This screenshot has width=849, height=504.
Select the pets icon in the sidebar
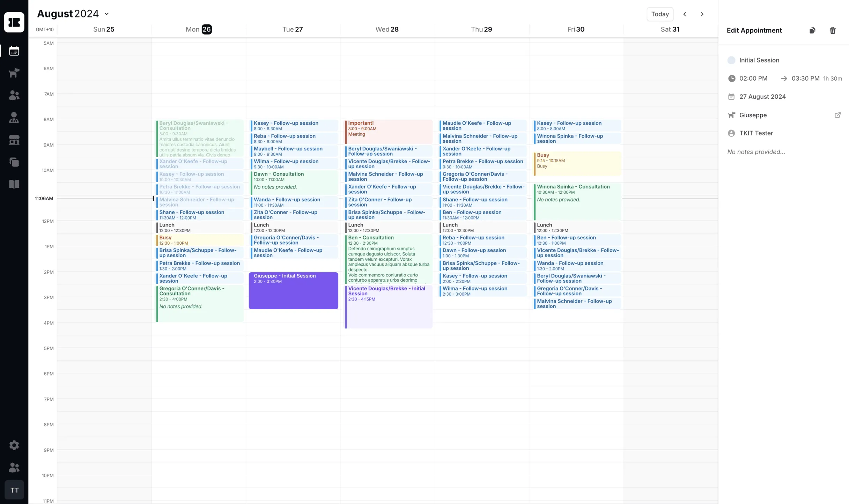pos(14,73)
